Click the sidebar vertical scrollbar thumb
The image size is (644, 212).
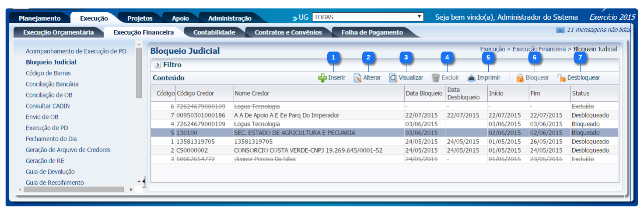pos(139,72)
